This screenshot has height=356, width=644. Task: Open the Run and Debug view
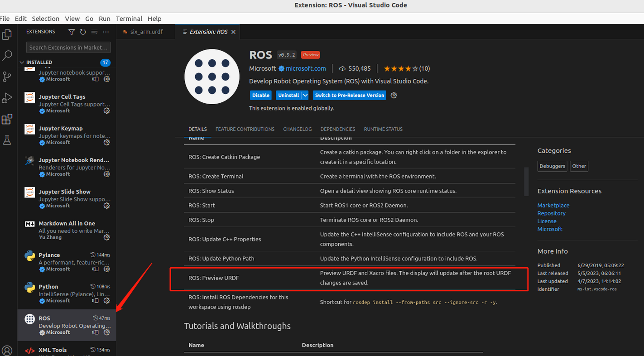coord(7,98)
